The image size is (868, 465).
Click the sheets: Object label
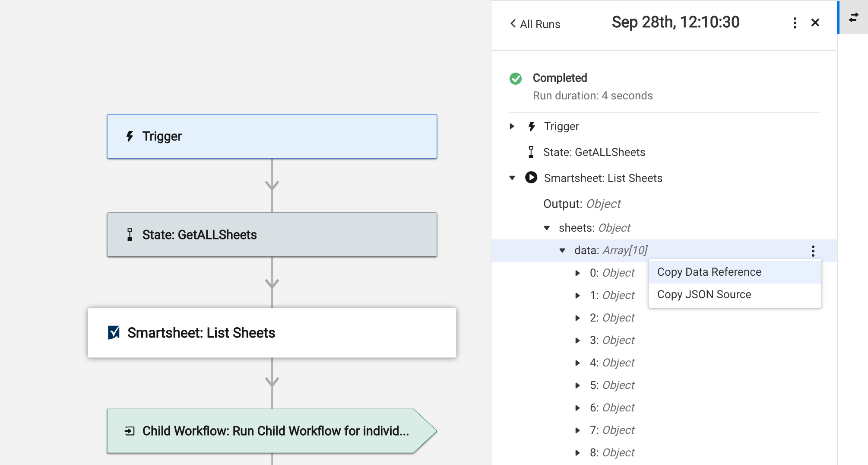594,228
